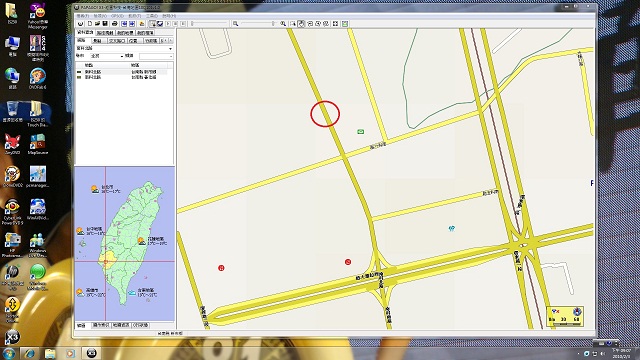The image size is (640, 360).
Task: Open the township dropdown beside county selector
Action: click(x=156, y=56)
